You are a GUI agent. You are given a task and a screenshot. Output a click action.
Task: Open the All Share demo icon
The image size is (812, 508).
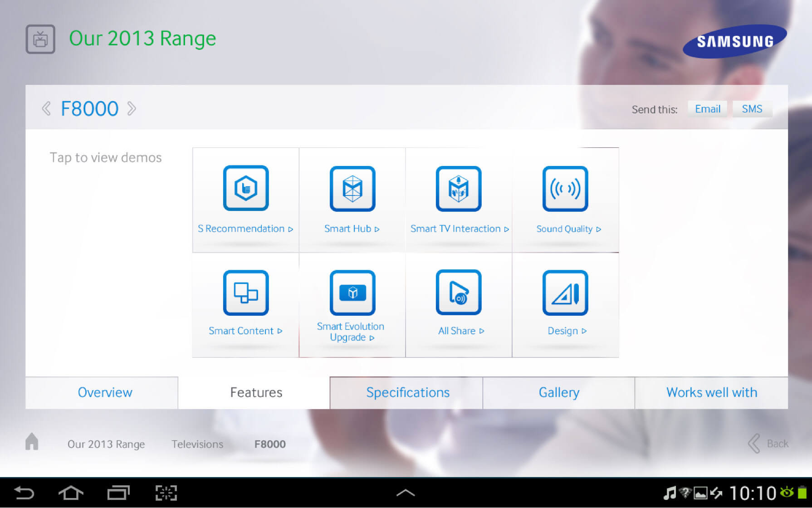(459, 293)
